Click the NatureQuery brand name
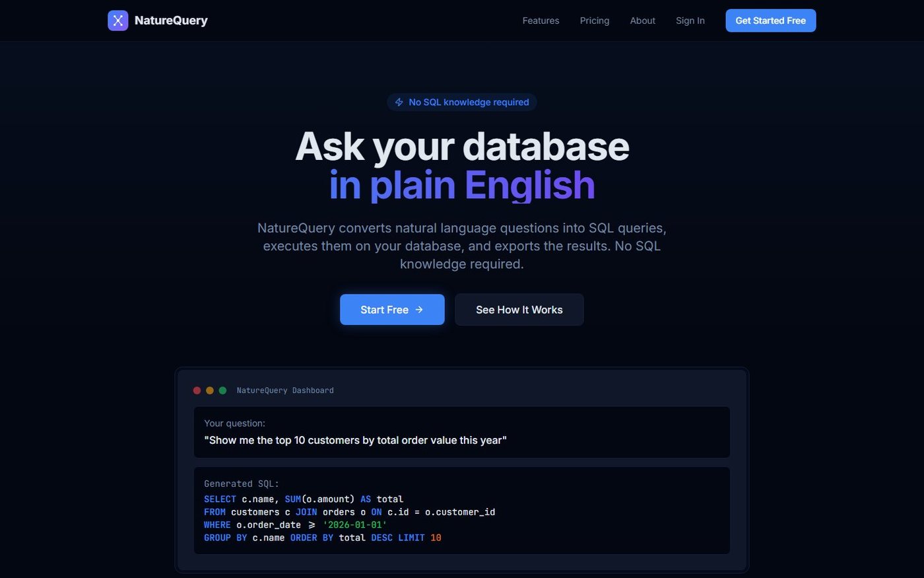The height and width of the screenshot is (578, 924). point(171,20)
